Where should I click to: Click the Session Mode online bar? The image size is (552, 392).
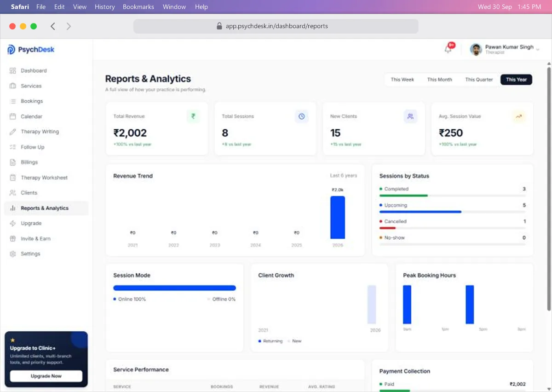coord(175,288)
